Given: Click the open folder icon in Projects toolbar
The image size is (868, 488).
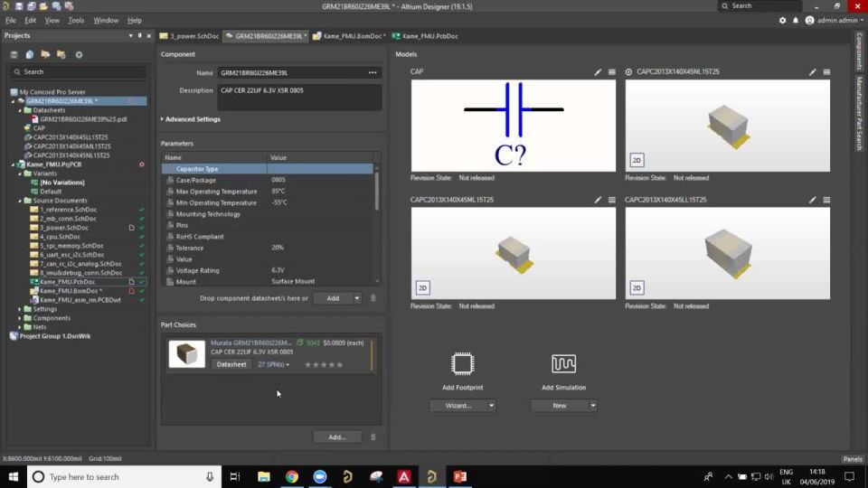Looking at the screenshot, I should pos(45,55).
